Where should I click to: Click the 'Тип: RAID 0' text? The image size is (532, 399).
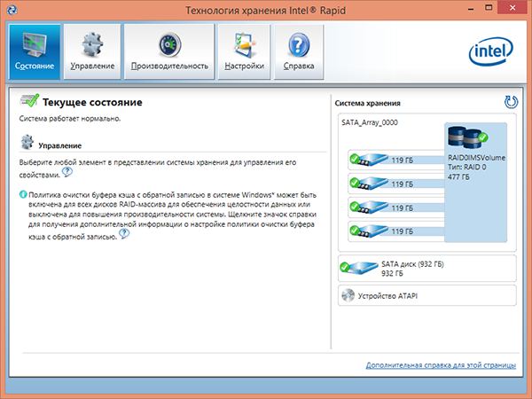click(x=467, y=168)
